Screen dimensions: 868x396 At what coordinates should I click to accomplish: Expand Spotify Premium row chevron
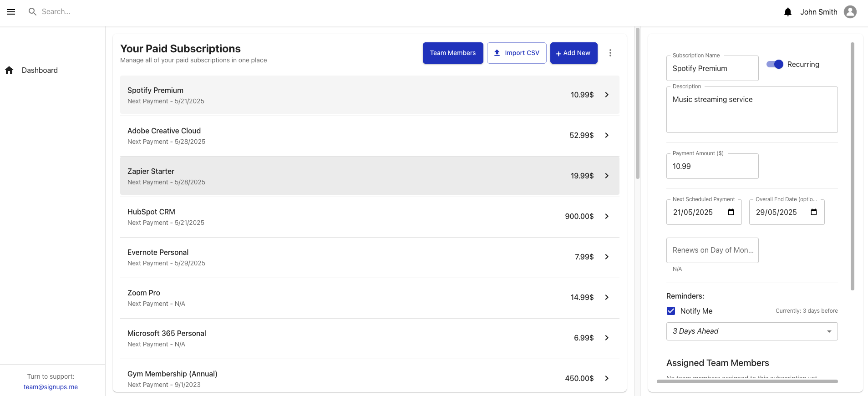click(607, 95)
